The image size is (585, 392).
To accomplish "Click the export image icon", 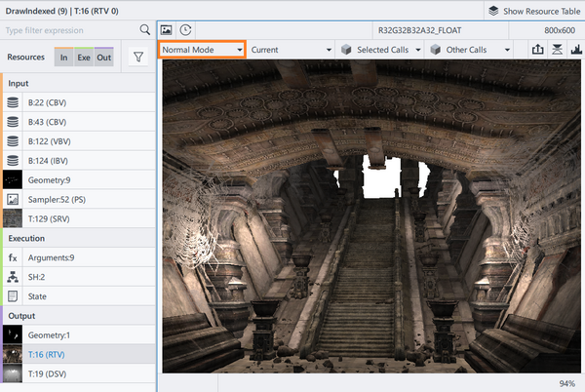I will pyautogui.click(x=537, y=49).
